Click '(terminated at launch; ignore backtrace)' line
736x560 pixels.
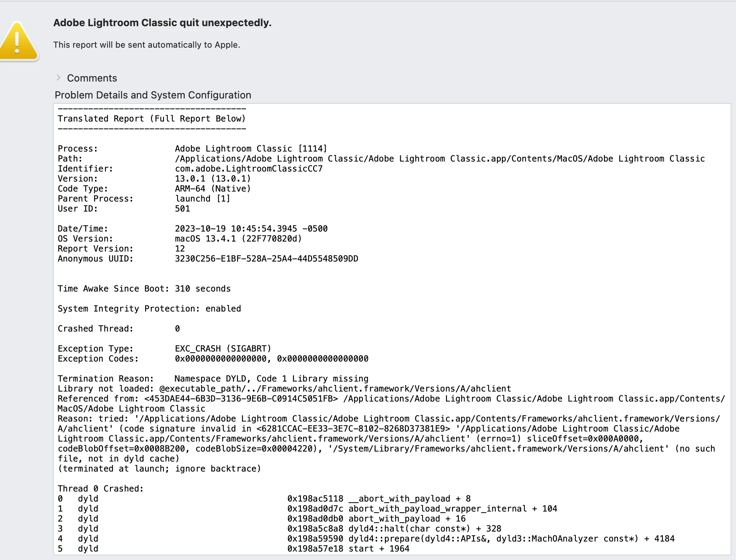click(159, 468)
